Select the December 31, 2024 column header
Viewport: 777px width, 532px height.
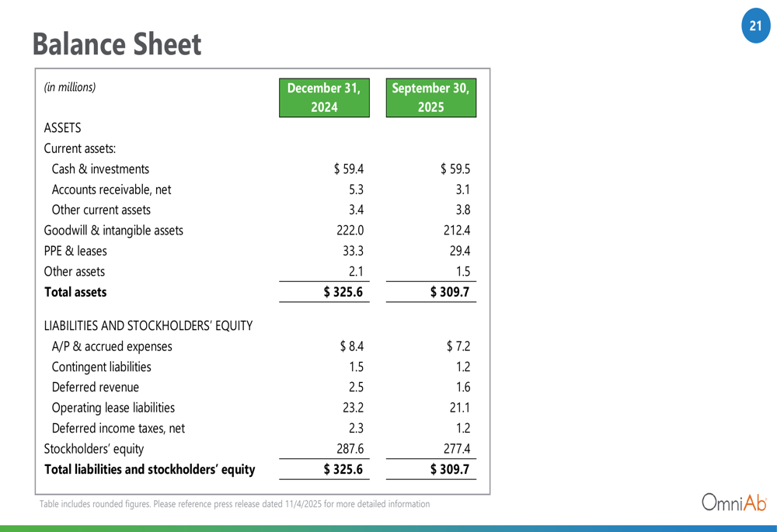point(324,98)
